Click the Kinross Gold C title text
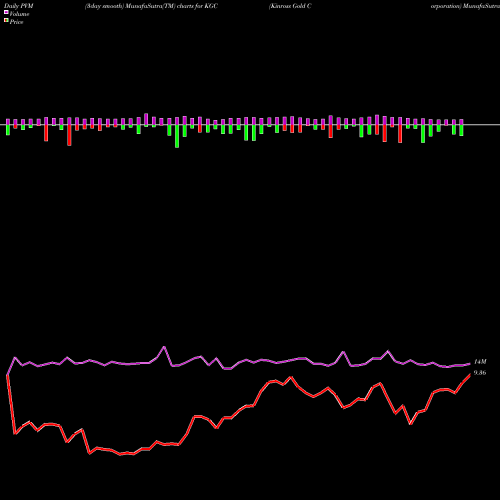Image resolution: width=500 pixels, height=500 pixels. click(x=290, y=6)
